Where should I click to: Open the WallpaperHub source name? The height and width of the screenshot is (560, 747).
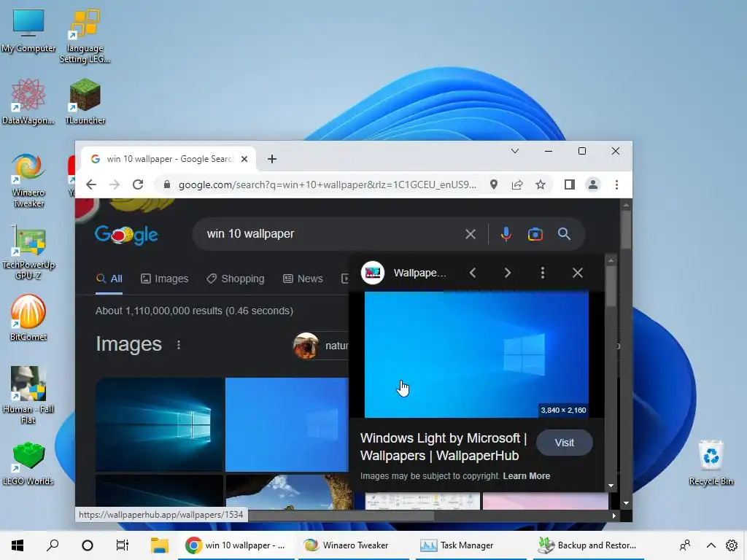419,273
